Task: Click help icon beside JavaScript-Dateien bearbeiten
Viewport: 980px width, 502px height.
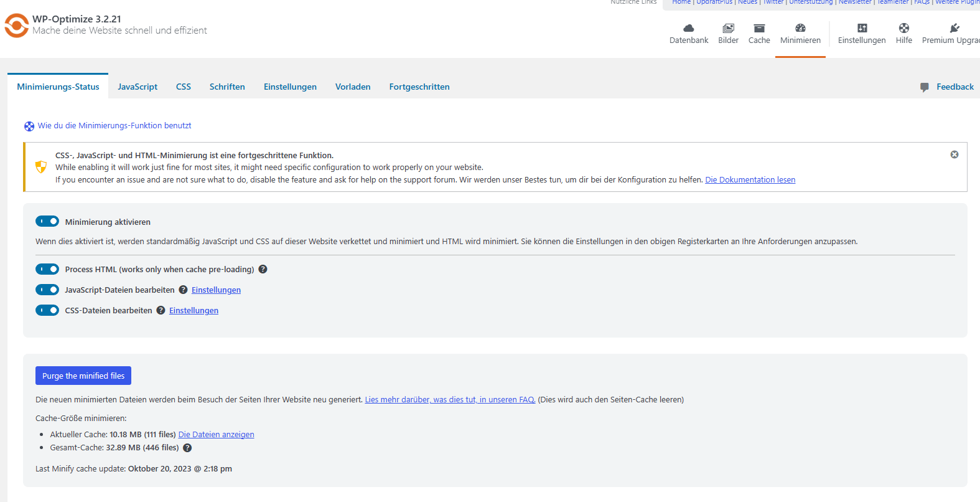Action: tap(183, 290)
